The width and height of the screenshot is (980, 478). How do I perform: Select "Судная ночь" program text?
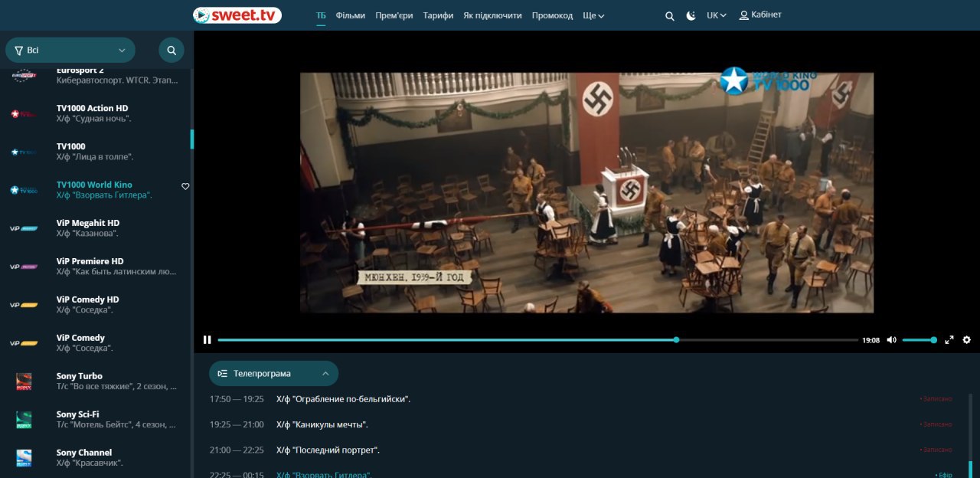coord(93,119)
